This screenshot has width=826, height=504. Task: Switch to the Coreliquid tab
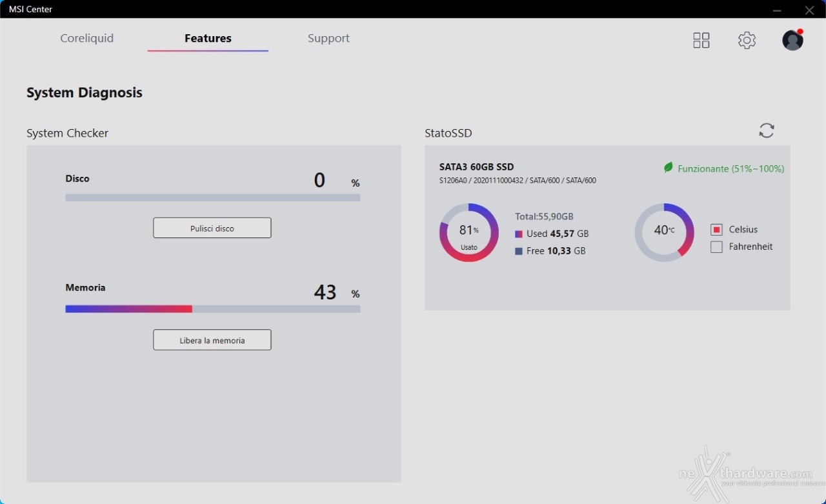86,38
